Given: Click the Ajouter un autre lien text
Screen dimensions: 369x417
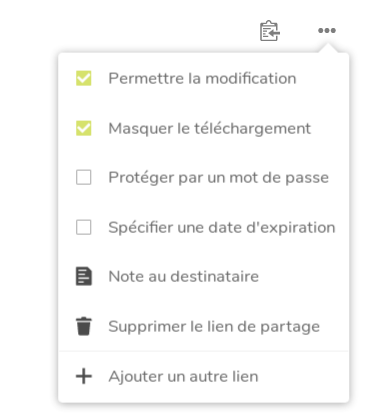Looking at the screenshot, I should point(183,377).
